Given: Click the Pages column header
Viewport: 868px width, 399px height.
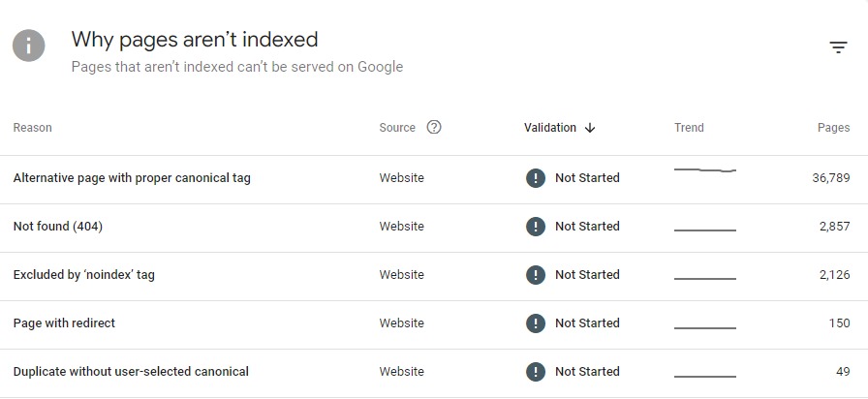Looking at the screenshot, I should tap(833, 128).
